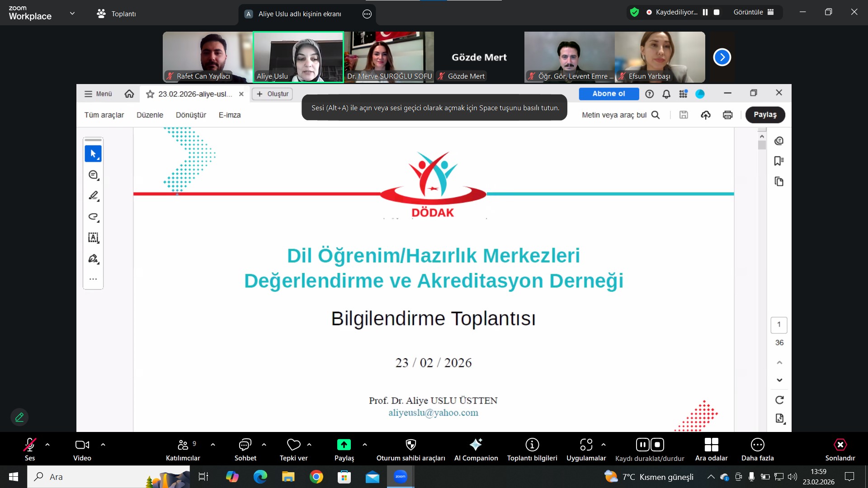Switch to the Toplantı tab
This screenshot has width=868, height=488.
point(117,14)
